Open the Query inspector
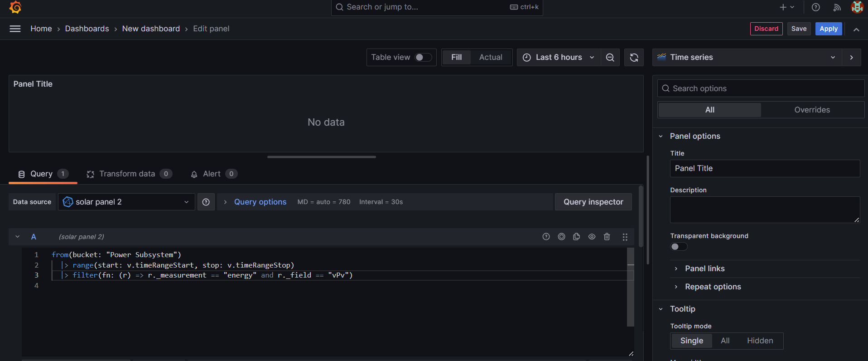868x361 pixels. click(x=593, y=202)
